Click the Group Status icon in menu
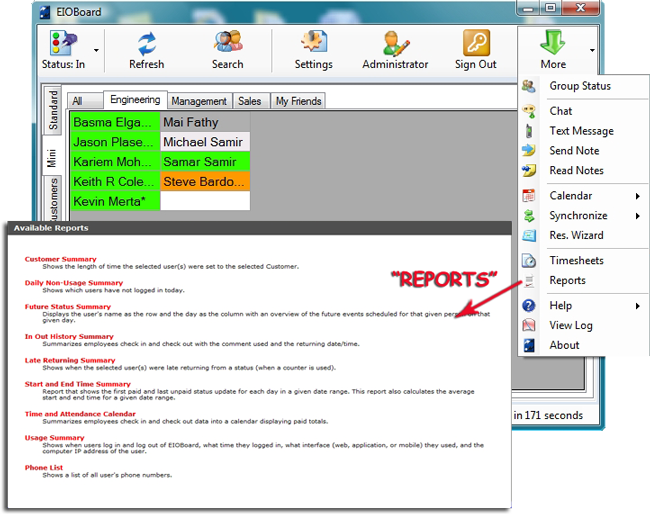 pyautogui.click(x=529, y=86)
